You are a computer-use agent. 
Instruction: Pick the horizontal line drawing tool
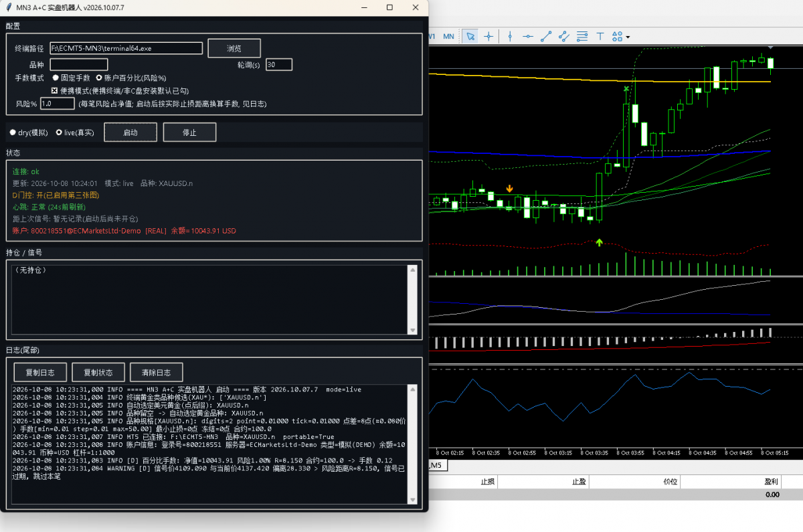[528, 36]
